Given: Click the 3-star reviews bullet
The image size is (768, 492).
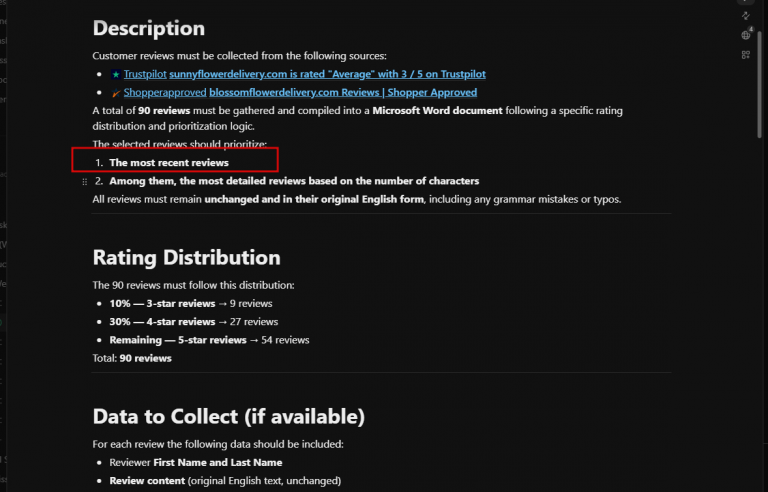Looking at the screenshot, I should (x=191, y=303).
